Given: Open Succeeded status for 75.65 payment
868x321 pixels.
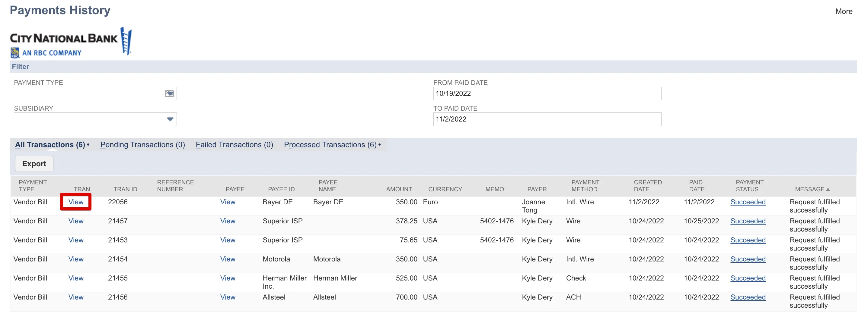Looking at the screenshot, I should [x=748, y=240].
